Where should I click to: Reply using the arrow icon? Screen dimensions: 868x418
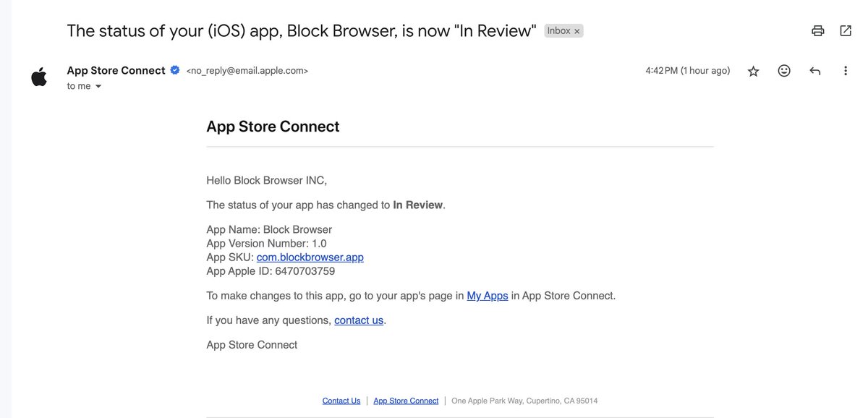pyautogui.click(x=815, y=71)
